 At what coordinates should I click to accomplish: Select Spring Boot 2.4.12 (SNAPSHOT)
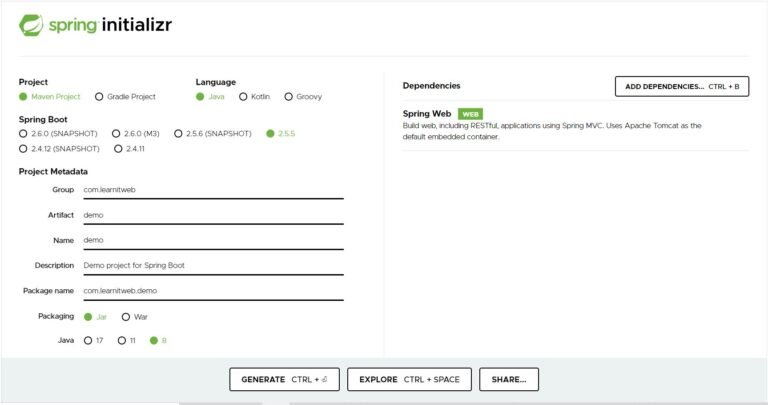[x=59, y=148]
